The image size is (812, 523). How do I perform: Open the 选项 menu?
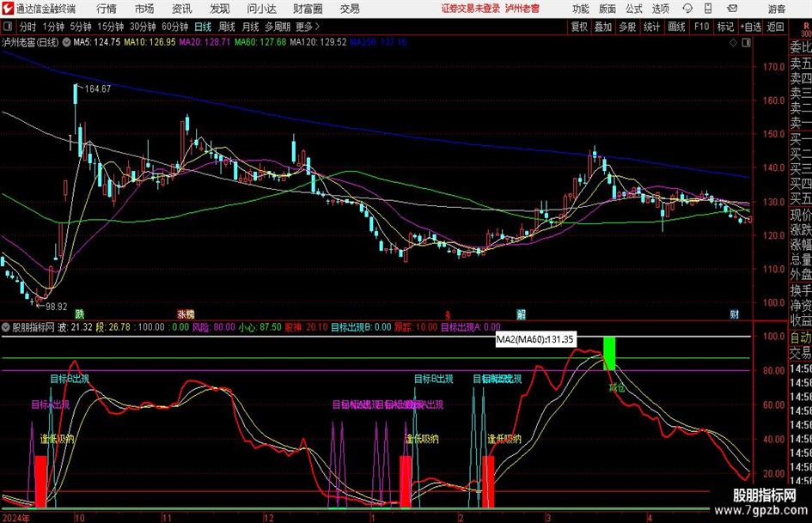point(660,9)
